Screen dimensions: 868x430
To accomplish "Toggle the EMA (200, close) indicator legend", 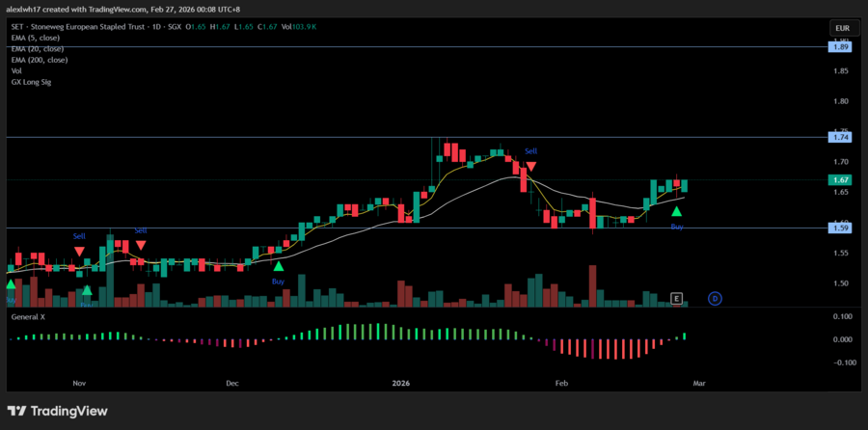I will click(41, 59).
